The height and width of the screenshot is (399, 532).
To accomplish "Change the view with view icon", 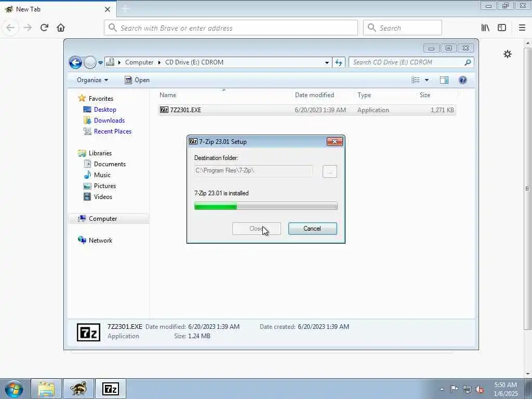I will tap(416, 80).
